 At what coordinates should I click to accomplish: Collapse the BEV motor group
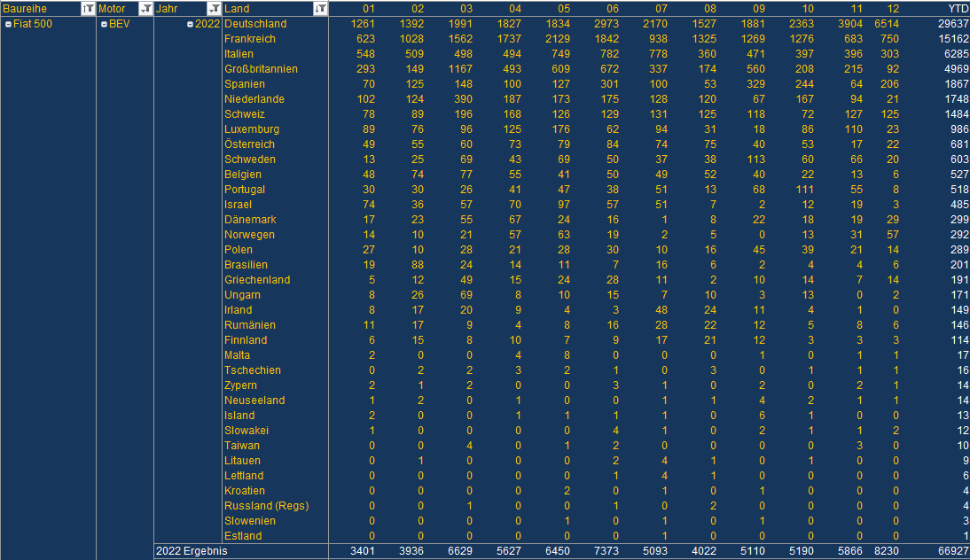[x=104, y=24]
